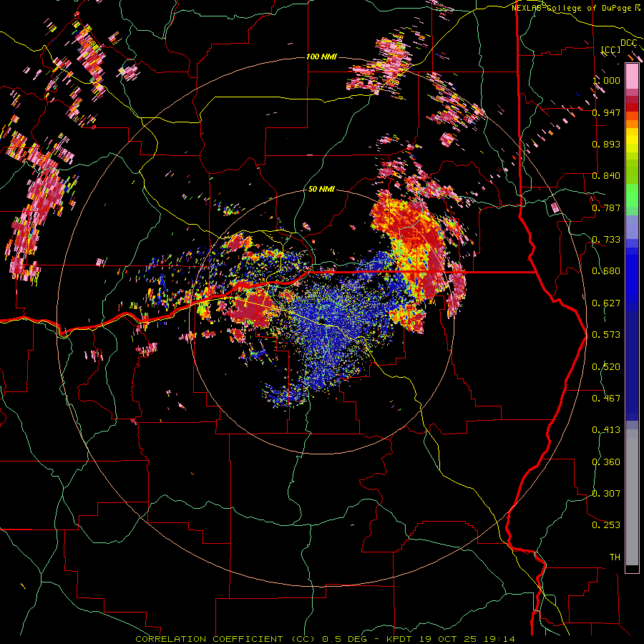This screenshot has height=644, width=644.
Task: Click the TH threshold label on the scale
Action: (615, 557)
